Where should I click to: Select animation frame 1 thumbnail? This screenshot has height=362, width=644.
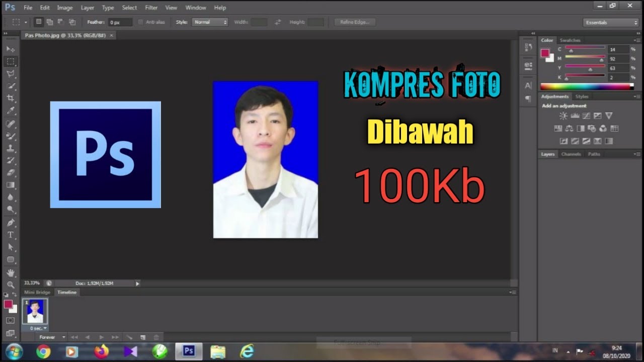(x=35, y=311)
